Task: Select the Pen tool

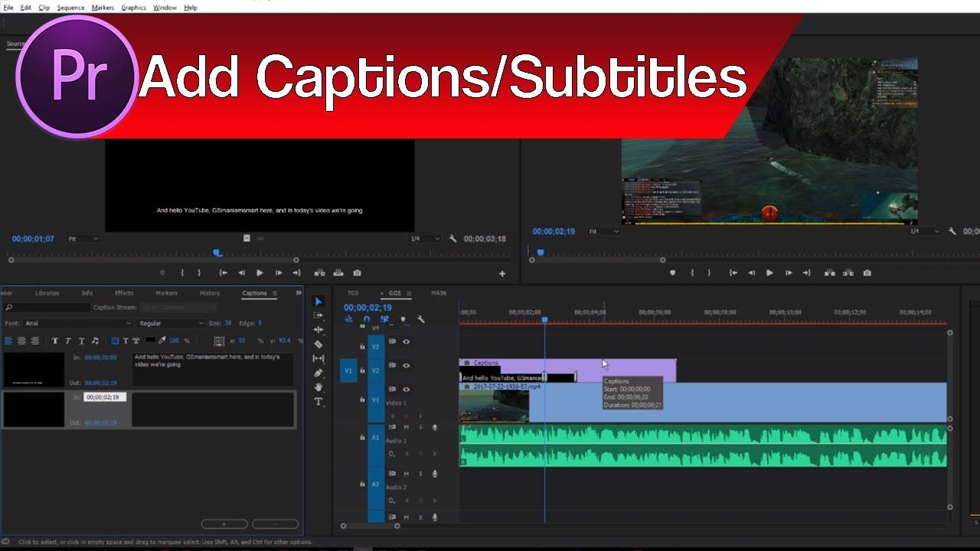Action: click(x=318, y=373)
